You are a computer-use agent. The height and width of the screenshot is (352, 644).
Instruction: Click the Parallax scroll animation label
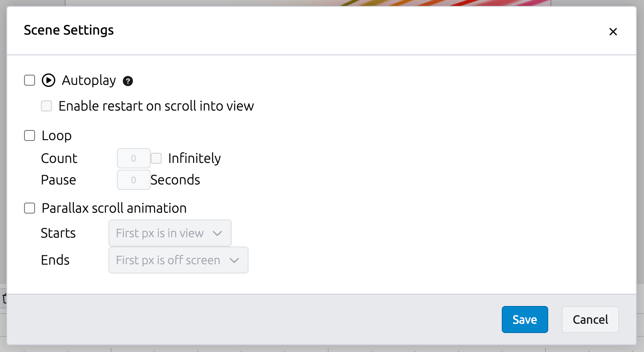point(114,208)
